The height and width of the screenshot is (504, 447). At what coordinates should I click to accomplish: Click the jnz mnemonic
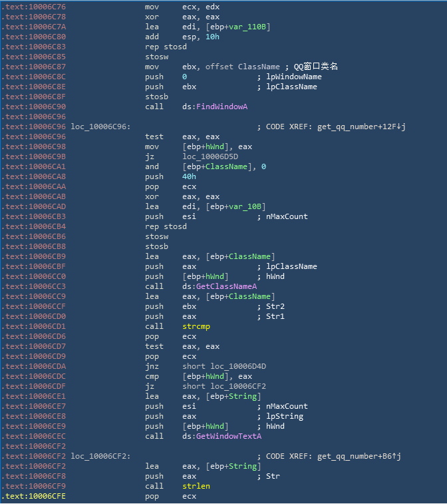tap(152, 366)
